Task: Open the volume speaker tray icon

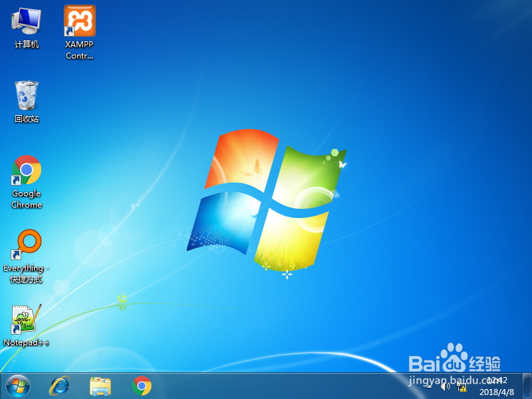Action: click(445, 386)
